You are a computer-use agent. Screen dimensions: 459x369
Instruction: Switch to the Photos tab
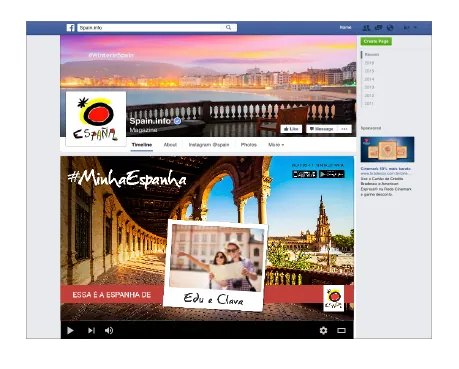coord(249,145)
